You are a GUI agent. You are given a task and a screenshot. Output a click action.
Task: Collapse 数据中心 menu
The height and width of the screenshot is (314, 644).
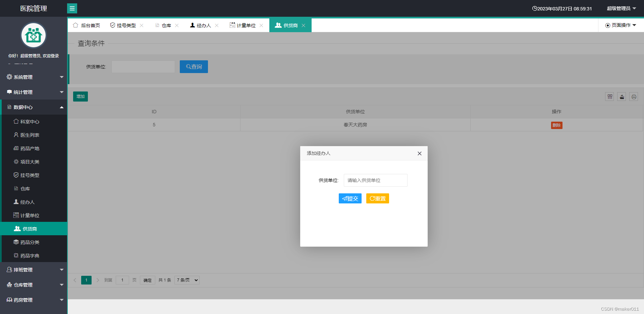(34, 107)
